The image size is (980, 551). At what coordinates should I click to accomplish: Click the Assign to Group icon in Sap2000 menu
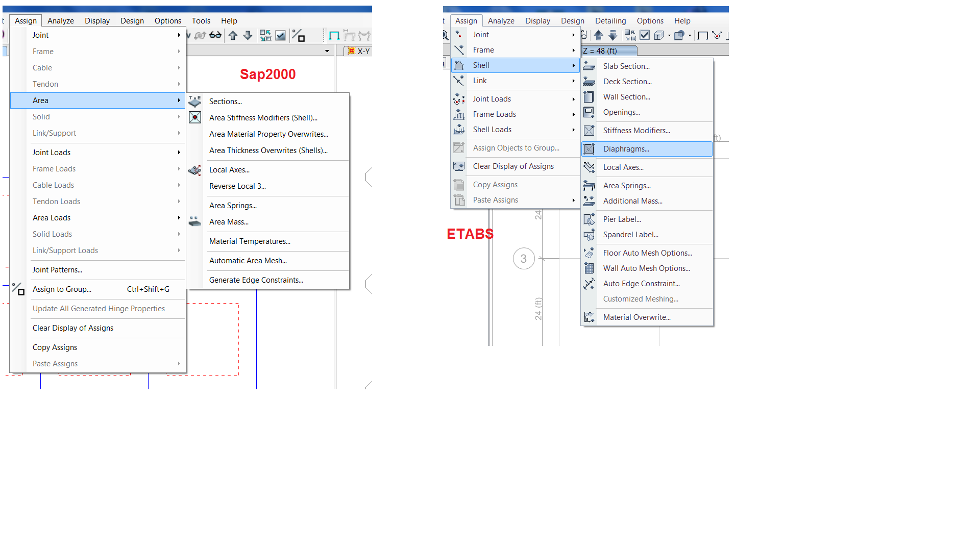pyautogui.click(x=18, y=289)
